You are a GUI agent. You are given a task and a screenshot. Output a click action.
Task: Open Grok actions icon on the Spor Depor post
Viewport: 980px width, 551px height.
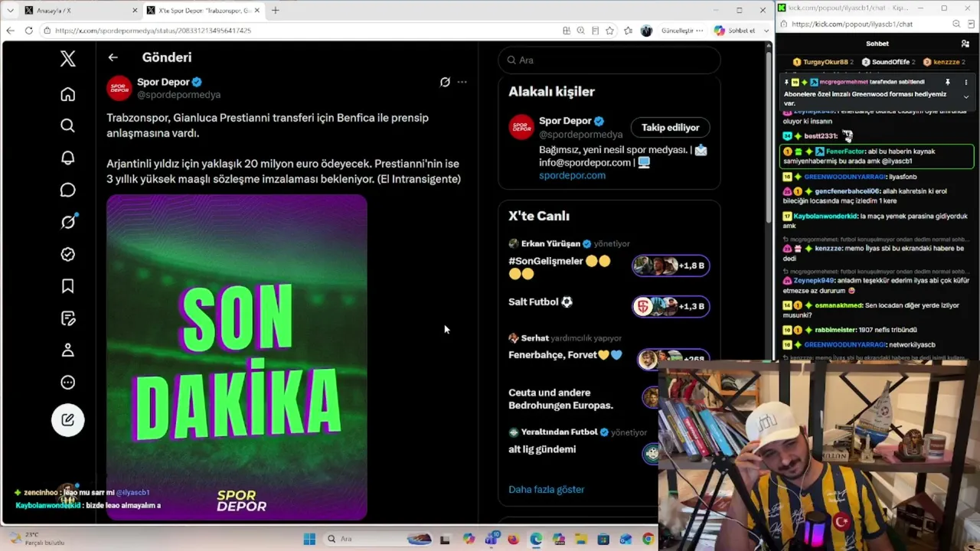click(445, 82)
